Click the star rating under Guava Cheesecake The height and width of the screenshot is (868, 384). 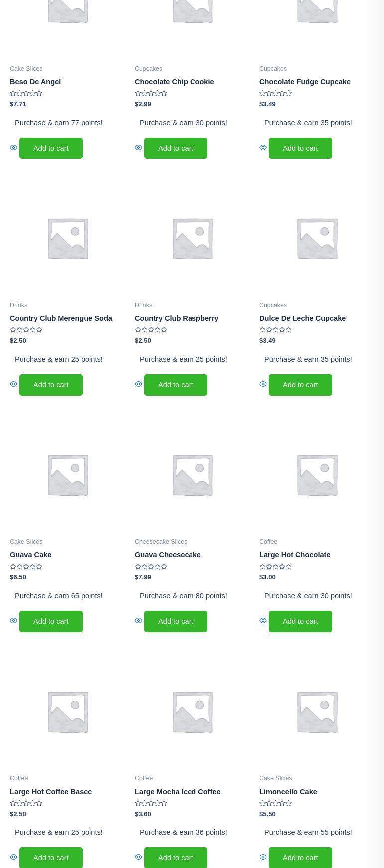point(151,567)
